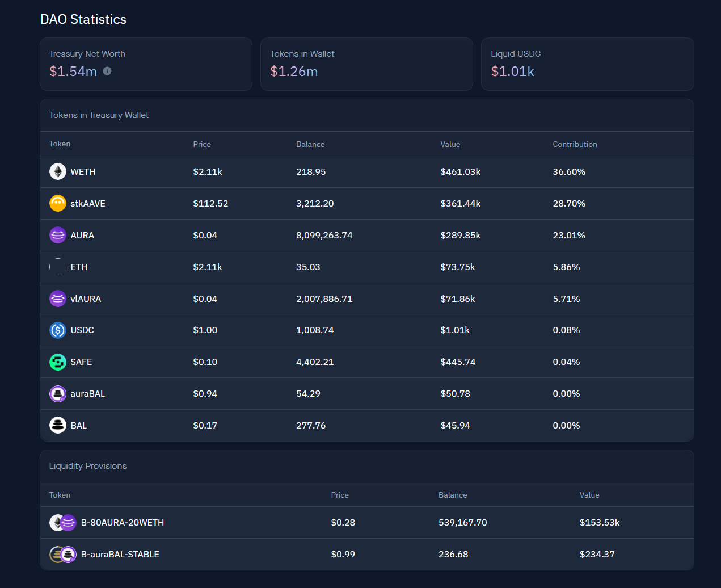Click the SAFE token icon
Screen dimensions: 721x588
58,362
